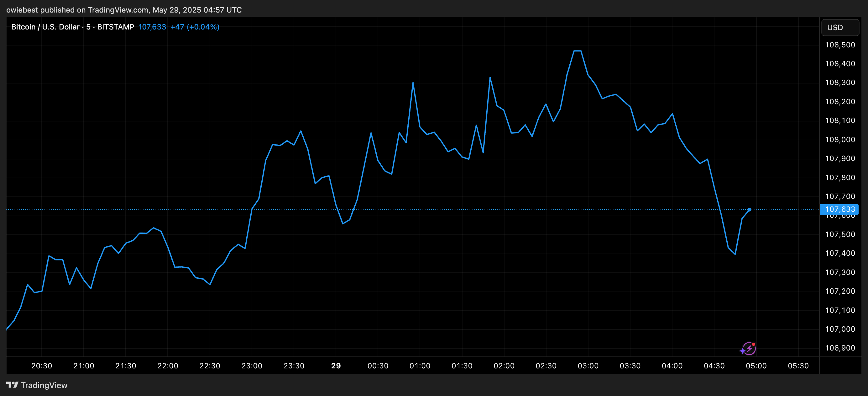The height and width of the screenshot is (396, 868).
Task: Click the TradingView text at bottom left
Action: pos(44,385)
